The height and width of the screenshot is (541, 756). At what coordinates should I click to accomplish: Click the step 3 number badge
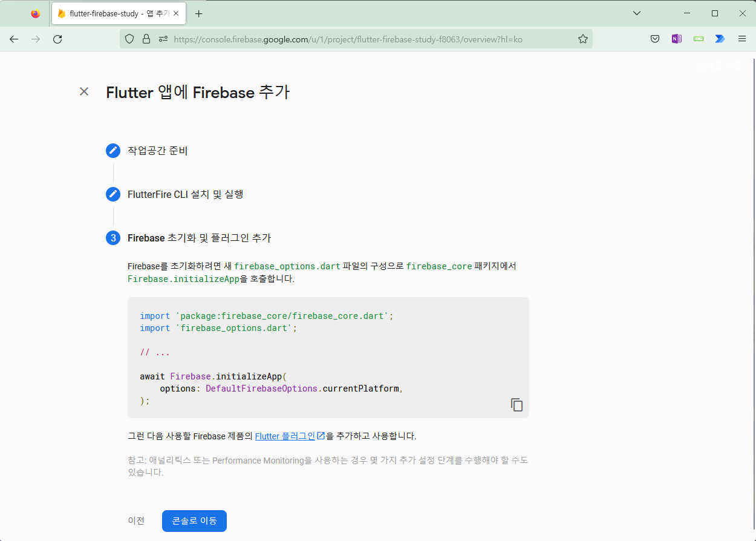click(x=113, y=238)
